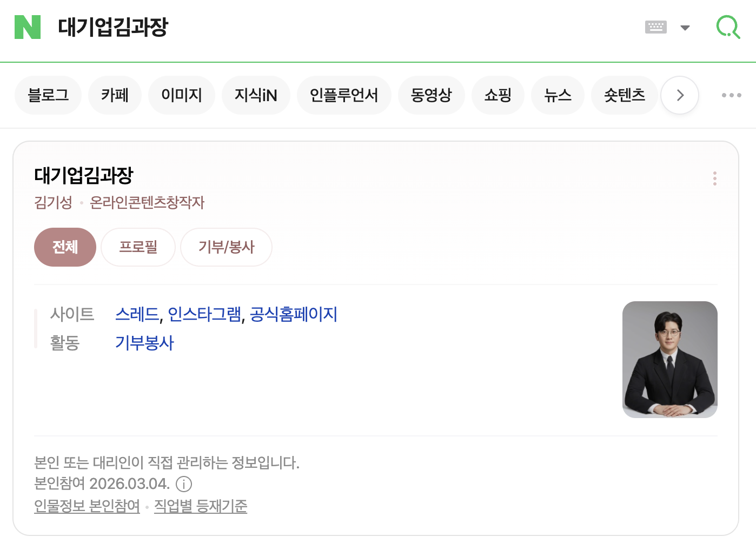756x543 pixels.
Task: Show more search tabs with right chevron
Action: (x=680, y=95)
